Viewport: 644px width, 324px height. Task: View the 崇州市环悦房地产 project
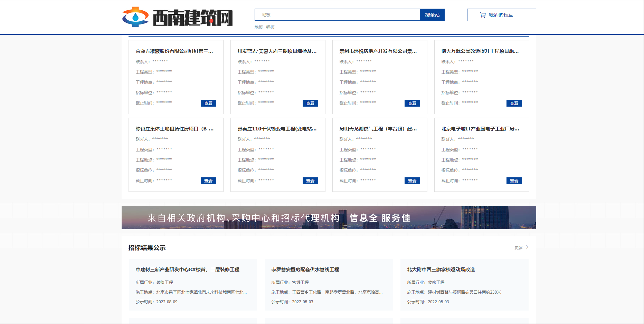click(x=412, y=103)
